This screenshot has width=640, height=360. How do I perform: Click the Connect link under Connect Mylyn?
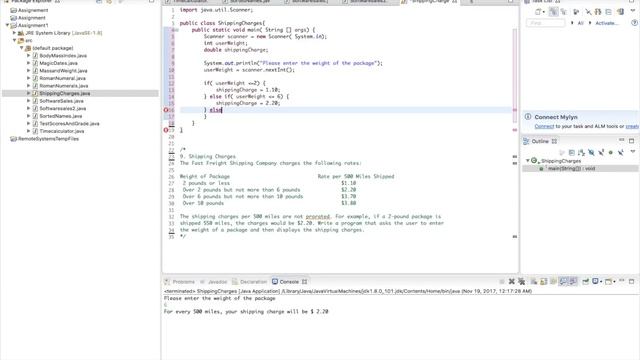[544, 126]
